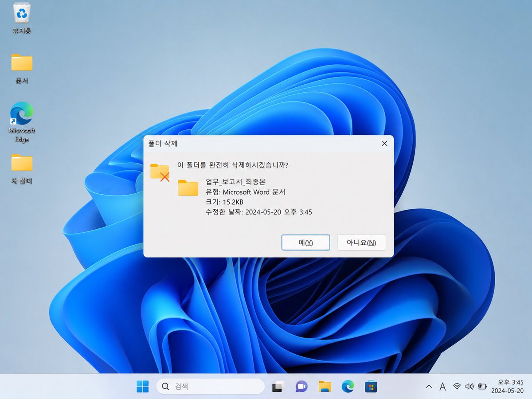Open Wi-Fi network tray icon
The height and width of the screenshot is (399, 532).
(x=457, y=387)
